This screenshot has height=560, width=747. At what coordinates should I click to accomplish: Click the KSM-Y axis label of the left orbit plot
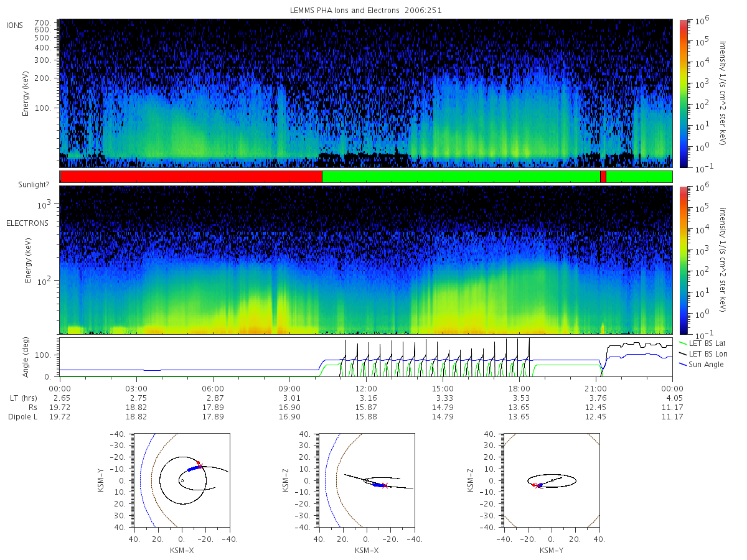pos(101,480)
